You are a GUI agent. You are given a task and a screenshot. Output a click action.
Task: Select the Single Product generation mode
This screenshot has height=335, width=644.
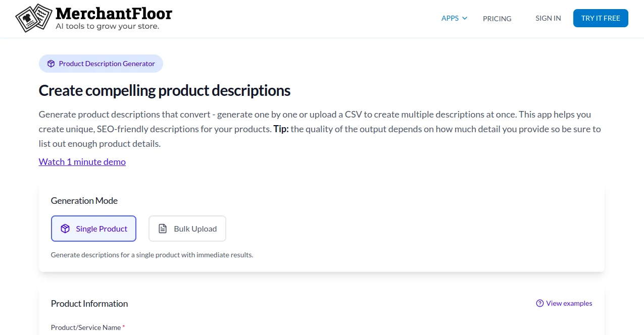point(93,229)
